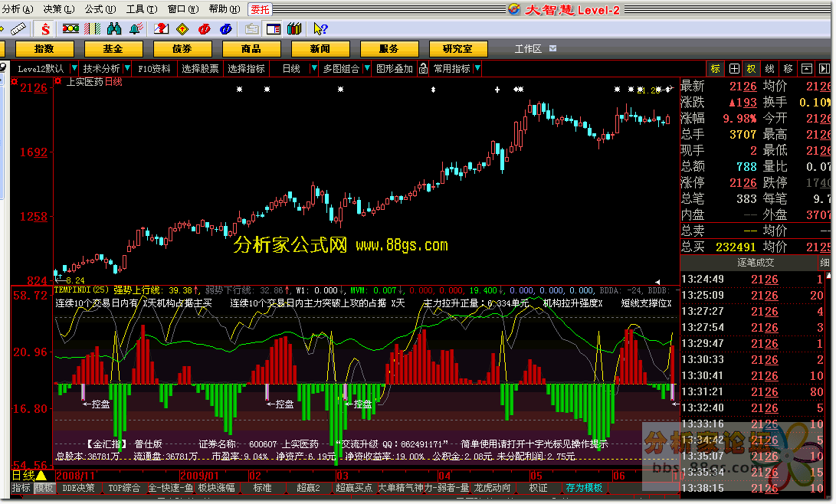Click the window layout panel icon
836x504 pixels.
coord(274,29)
